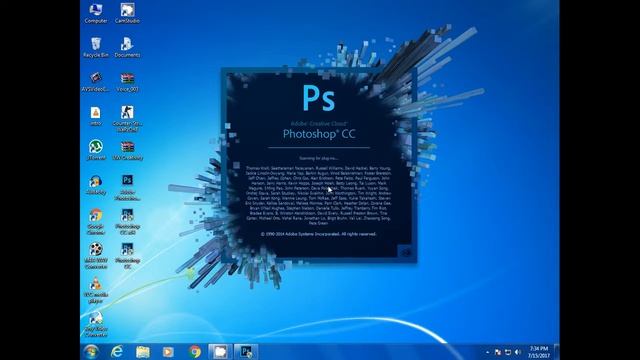This screenshot has width=640, height=360.
Task: Launch Internet Explorer from the taskbar
Action: click(117, 352)
